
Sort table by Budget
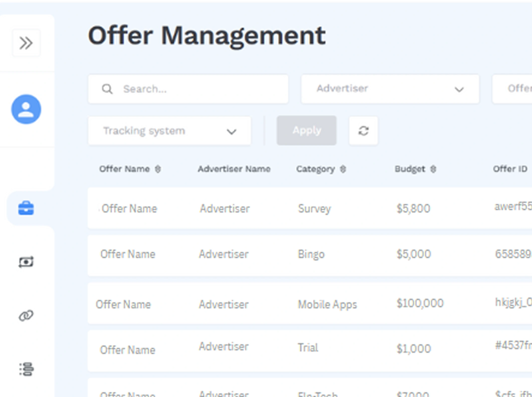pyautogui.click(x=433, y=169)
